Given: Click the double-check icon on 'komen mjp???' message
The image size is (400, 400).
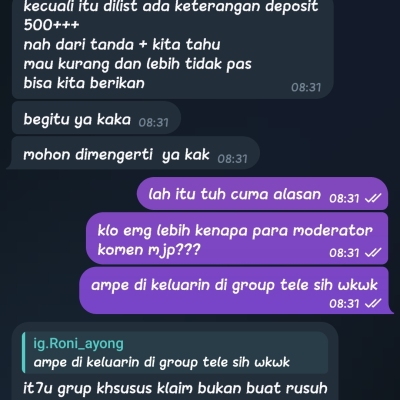Looking at the screenshot, I should point(373,253).
